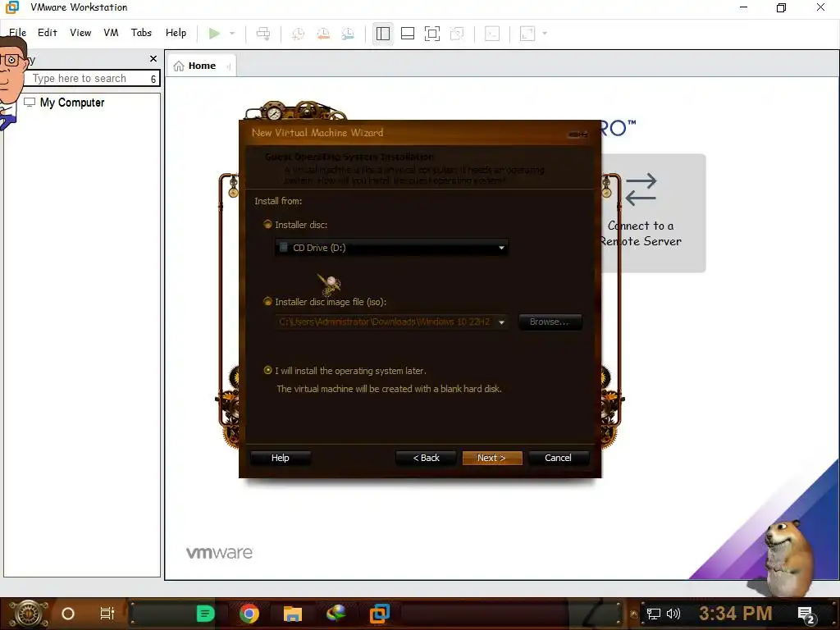840x630 pixels.
Task: Take a snapshot of the virtual machine
Action: tap(298, 34)
